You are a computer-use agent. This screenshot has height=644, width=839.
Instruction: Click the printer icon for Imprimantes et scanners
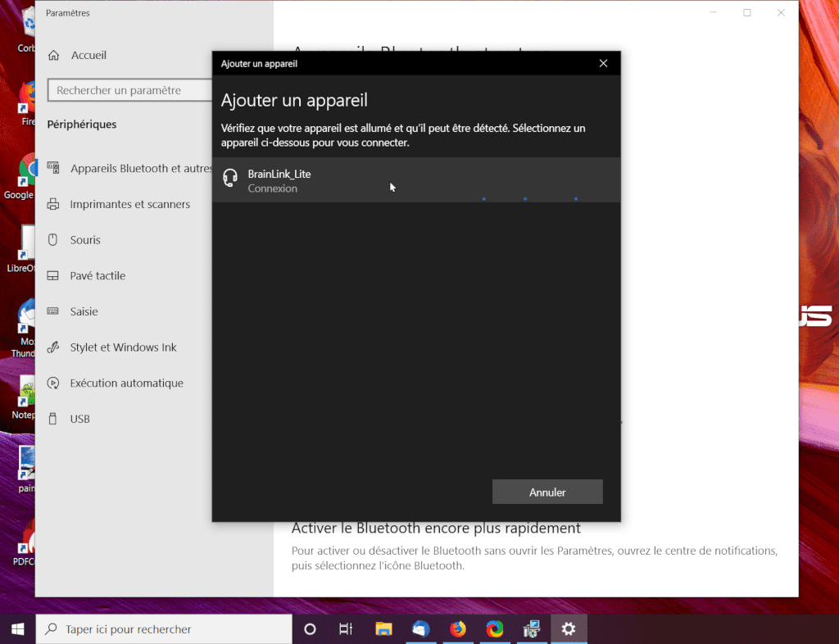click(x=53, y=205)
